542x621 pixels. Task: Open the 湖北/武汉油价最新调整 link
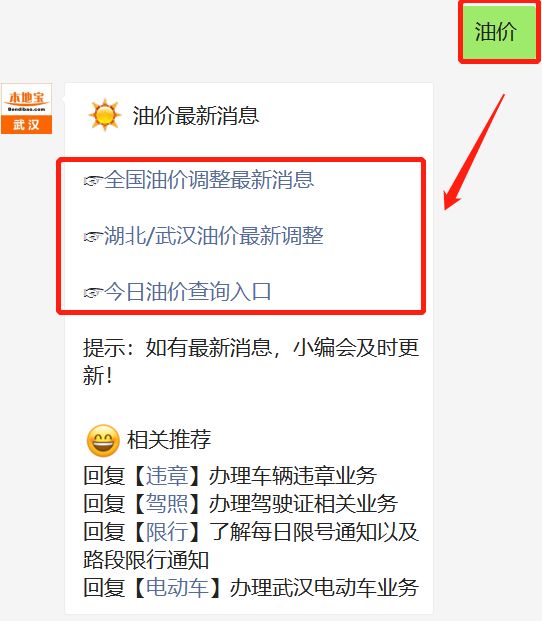tap(214, 236)
